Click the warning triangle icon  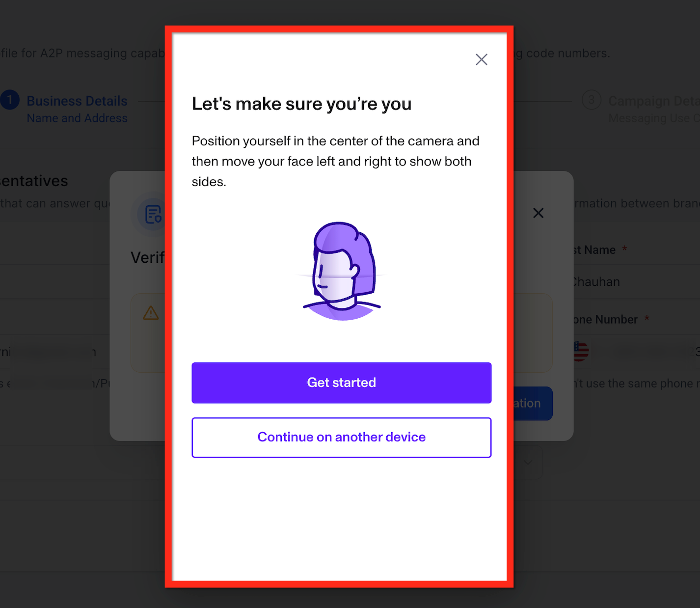point(151,313)
